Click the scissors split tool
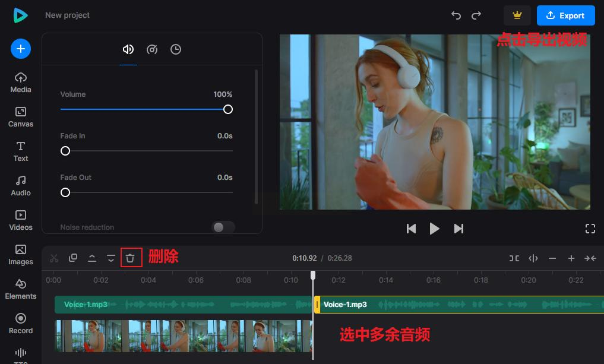 [x=54, y=258]
